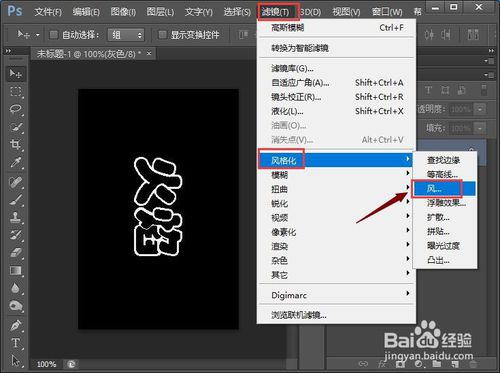Select the Healing Brush tool

[x=15, y=182]
